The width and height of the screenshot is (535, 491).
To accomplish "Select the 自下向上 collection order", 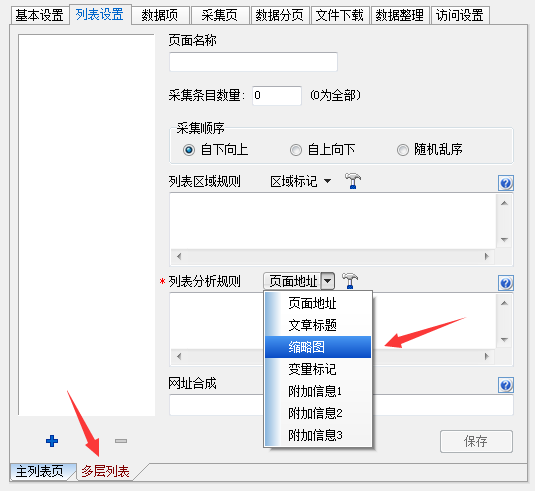I will click(189, 150).
